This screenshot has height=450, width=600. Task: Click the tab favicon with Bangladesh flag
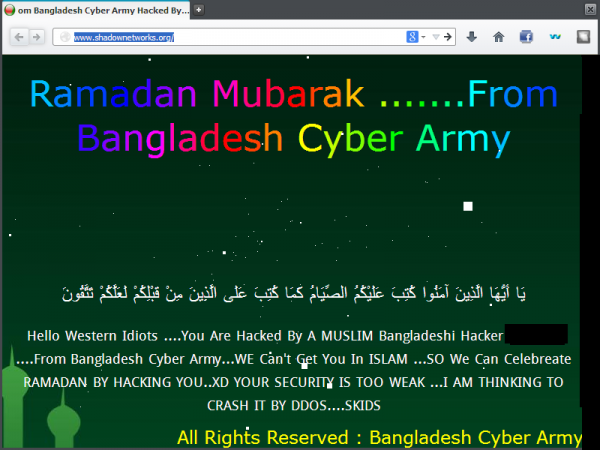pos(10,10)
